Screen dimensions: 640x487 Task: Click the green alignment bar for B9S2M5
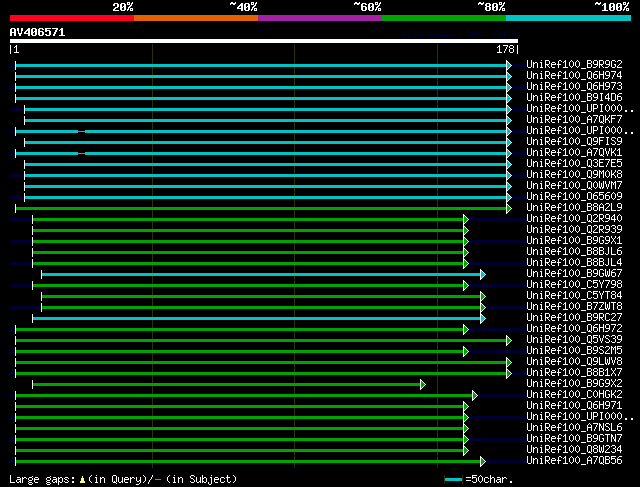240,351
